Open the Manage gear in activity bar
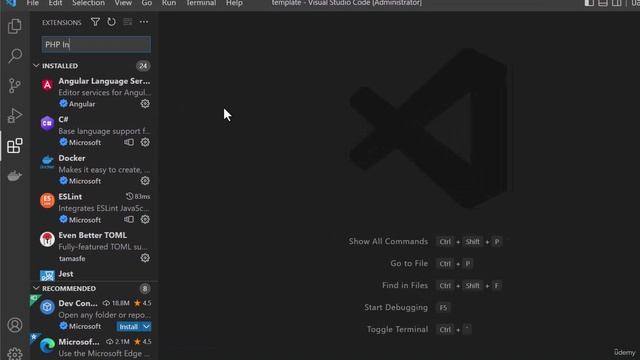Screen dimensions: 640x360 click(15, 353)
